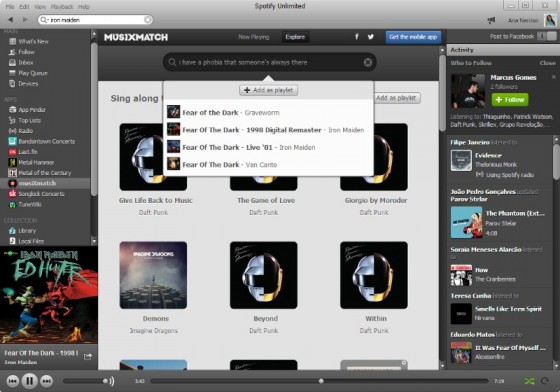The height and width of the screenshot is (392, 560).
Task: Select Fear Of The Dark by Van Canto
Action: click(268, 165)
